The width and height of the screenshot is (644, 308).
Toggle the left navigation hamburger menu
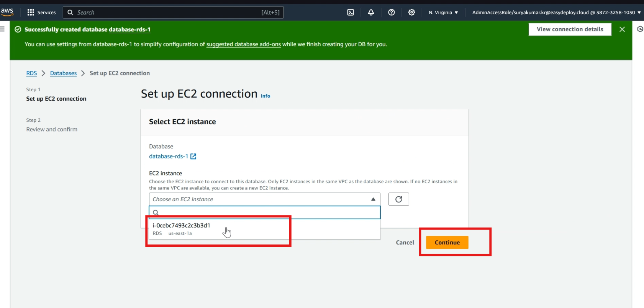pyautogui.click(x=3, y=29)
